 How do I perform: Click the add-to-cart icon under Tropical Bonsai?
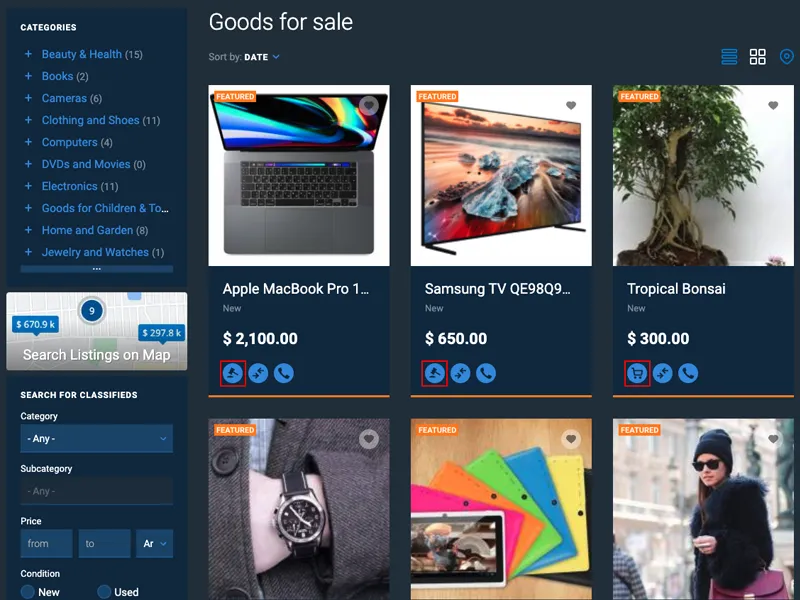click(637, 373)
